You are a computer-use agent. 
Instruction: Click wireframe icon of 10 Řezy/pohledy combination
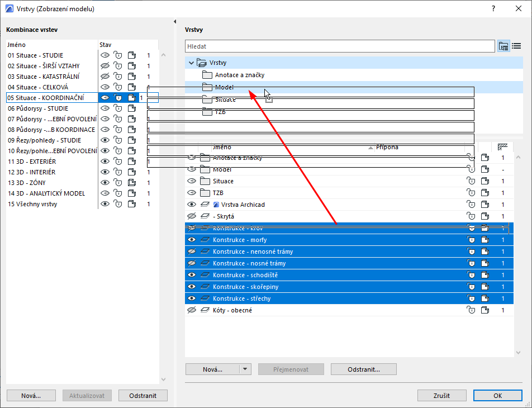132,151
